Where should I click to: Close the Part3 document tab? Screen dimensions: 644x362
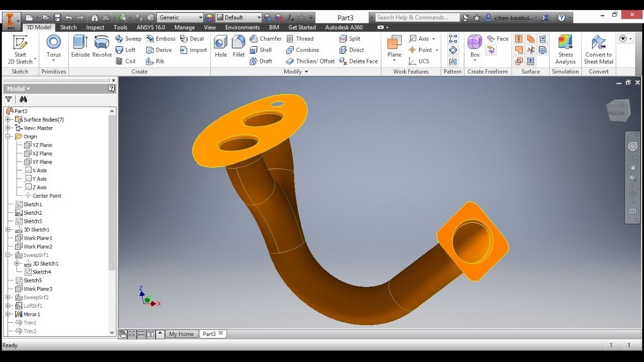click(x=220, y=333)
